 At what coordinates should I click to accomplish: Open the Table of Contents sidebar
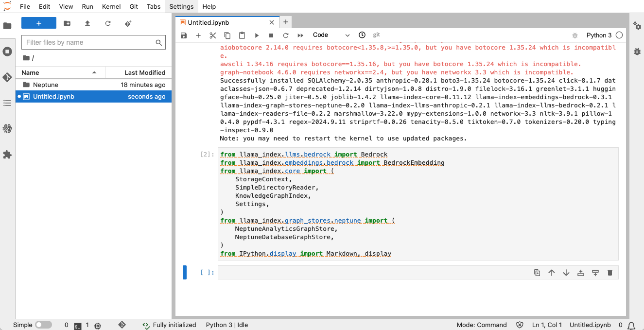click(x=7, y=103)
